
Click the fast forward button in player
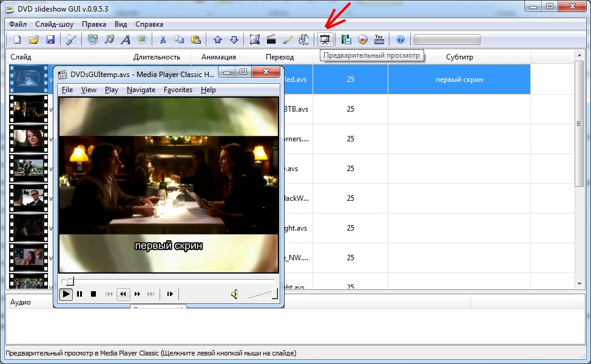tap(137, 294)
